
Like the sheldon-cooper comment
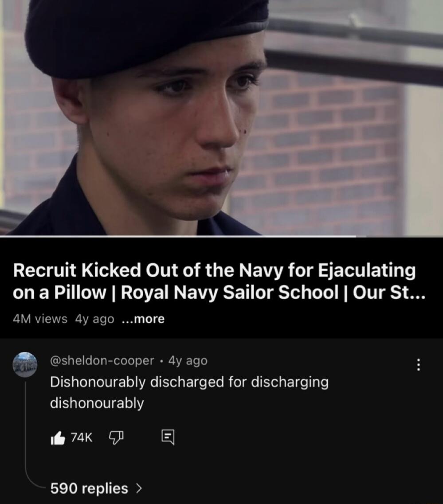tap(58, 438)
